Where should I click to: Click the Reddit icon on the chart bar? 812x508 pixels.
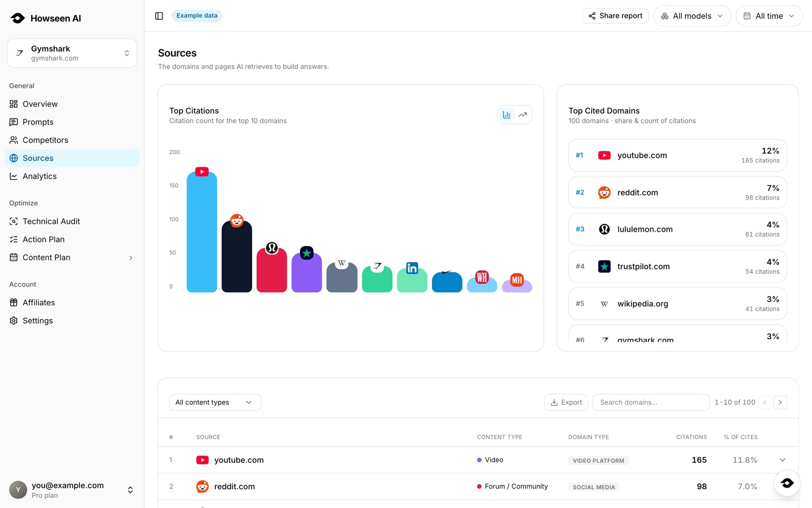pos(237,220)
